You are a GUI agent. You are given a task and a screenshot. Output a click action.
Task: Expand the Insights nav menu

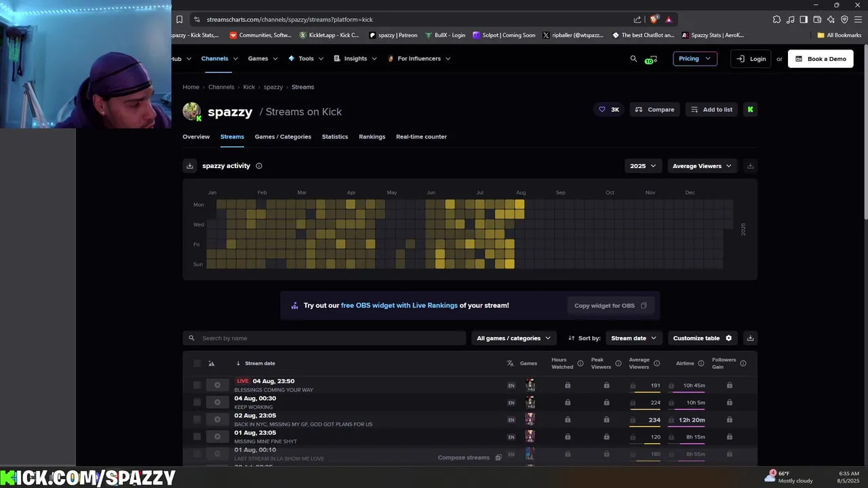(x=355, y=59)
